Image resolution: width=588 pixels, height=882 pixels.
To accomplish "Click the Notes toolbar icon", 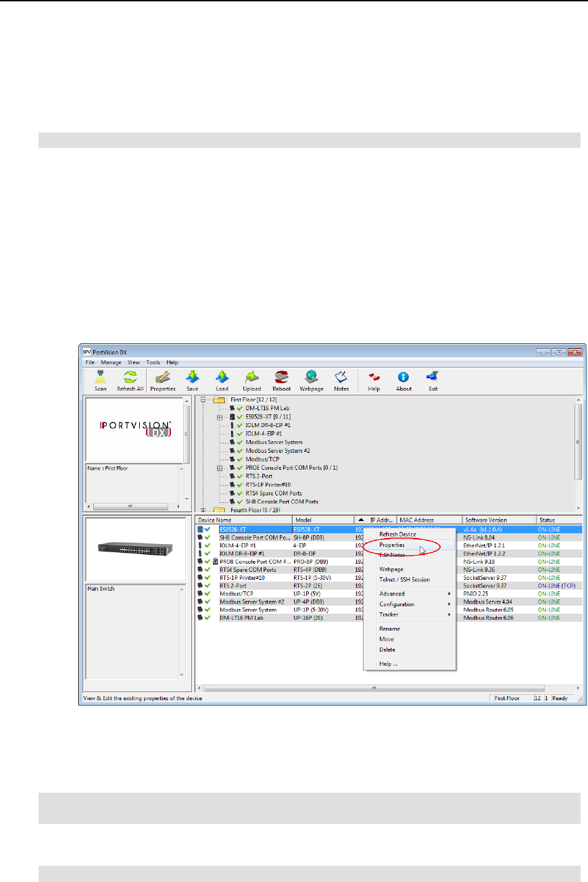I will (x=341, y=381).
